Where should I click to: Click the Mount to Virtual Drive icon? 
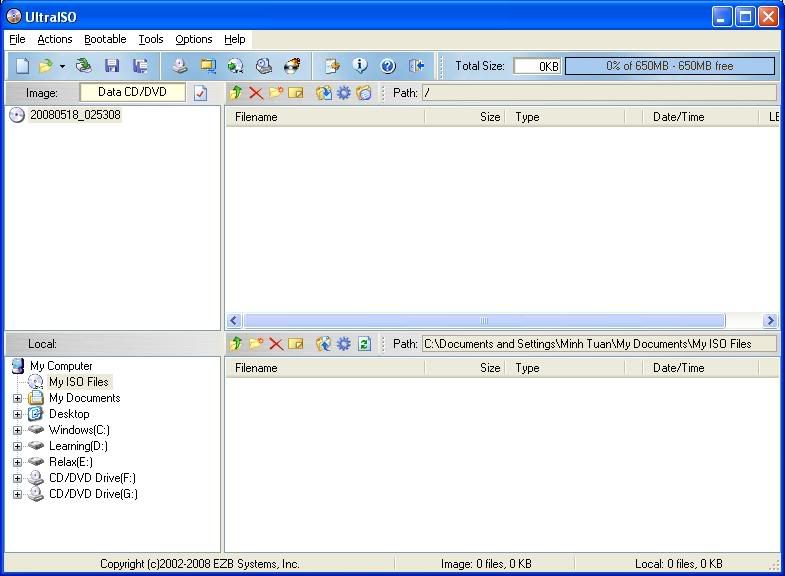(264, 66)
